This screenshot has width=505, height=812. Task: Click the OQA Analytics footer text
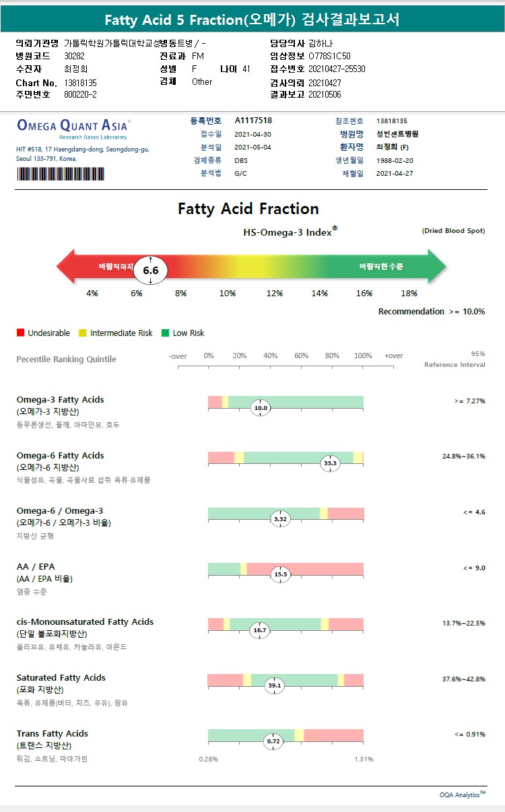pos(462,794)
